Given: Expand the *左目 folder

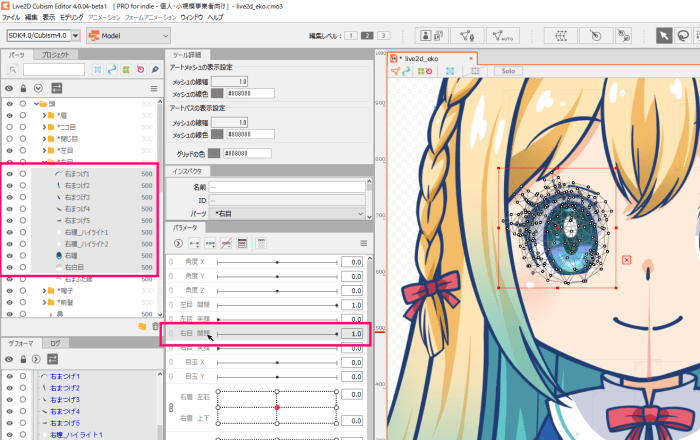Looking at the screenshot, I should (x=44, y=150).
